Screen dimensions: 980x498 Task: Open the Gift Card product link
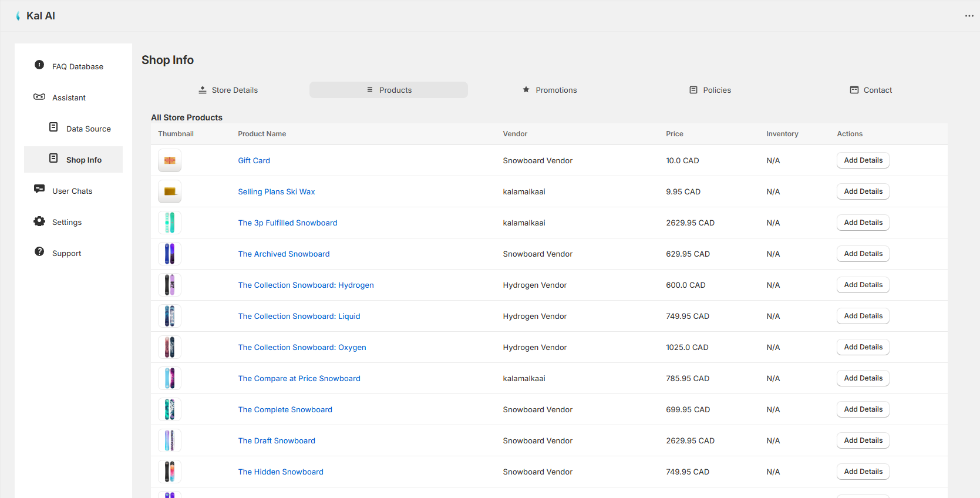(254, 160)
